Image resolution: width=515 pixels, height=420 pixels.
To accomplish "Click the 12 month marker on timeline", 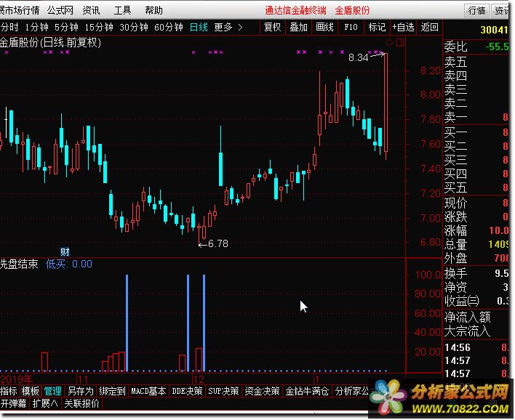I will [x=199, y=379].
